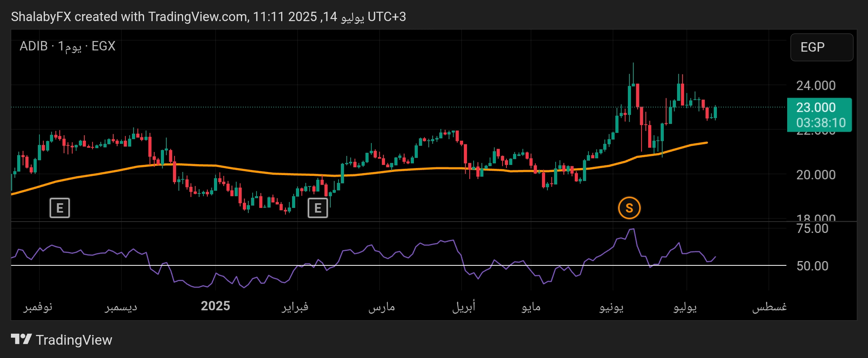The height and width of the screenshot is (358, 868).
Task: Click the يونيو month label
Action: tap(611, 306)
